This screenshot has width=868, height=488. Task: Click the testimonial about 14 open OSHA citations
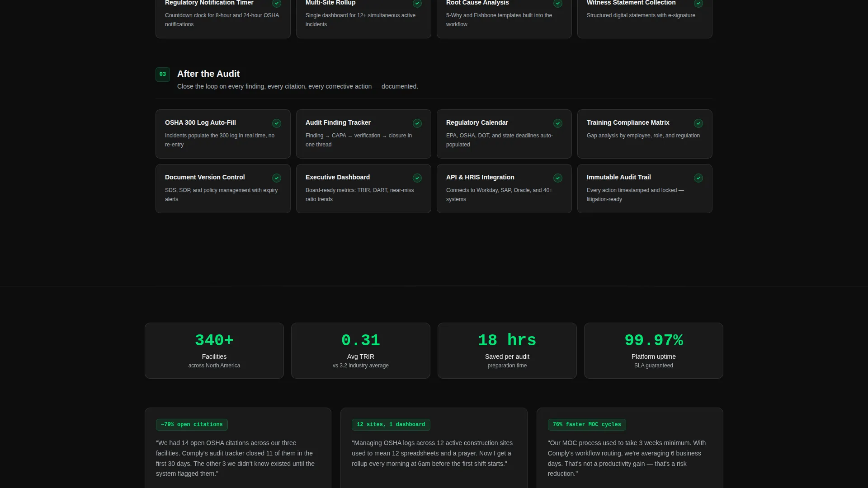[x=236, y=458]
